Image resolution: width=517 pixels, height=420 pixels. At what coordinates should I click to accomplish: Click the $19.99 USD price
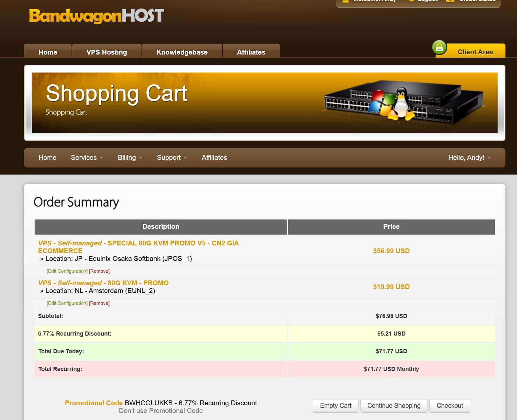pos(391,287)
